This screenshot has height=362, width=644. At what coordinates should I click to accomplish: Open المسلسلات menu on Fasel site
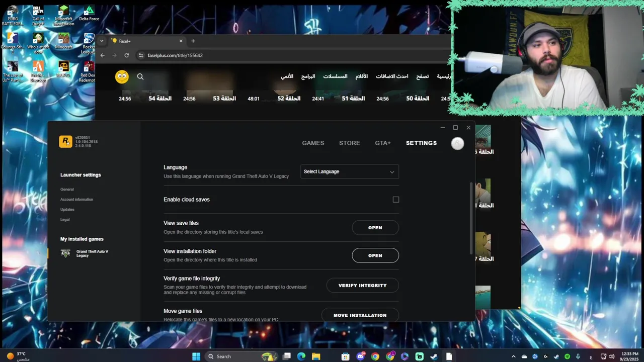point(335,76)
